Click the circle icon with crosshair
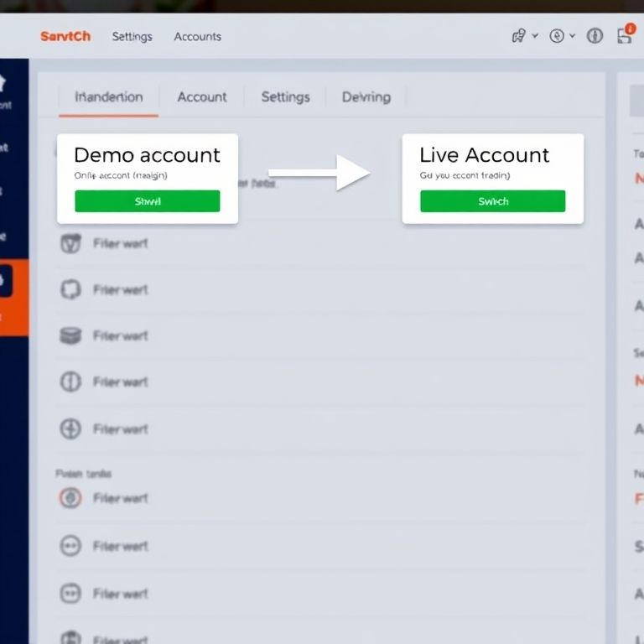 tap(70, 429)
